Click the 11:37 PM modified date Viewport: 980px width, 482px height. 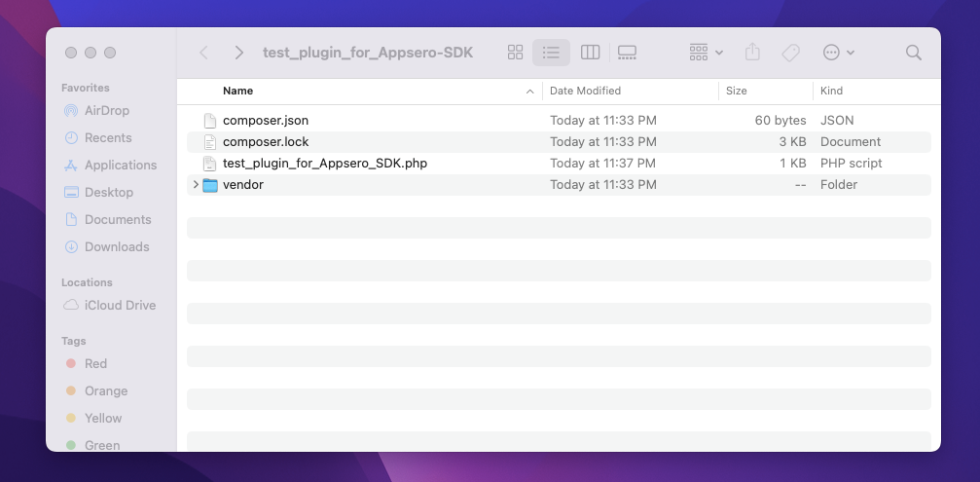tap(602, 164)
